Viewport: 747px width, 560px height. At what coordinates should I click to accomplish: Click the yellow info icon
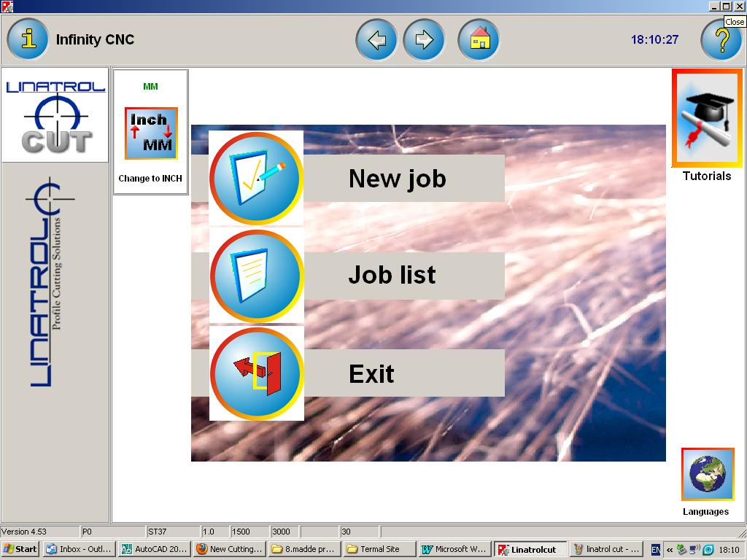(28, 39)
